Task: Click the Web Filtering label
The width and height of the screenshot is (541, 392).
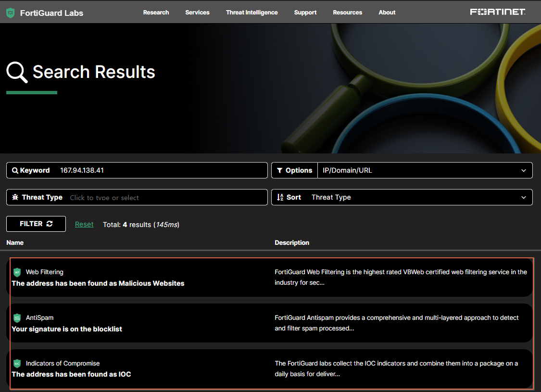Action: coord(45,272)
